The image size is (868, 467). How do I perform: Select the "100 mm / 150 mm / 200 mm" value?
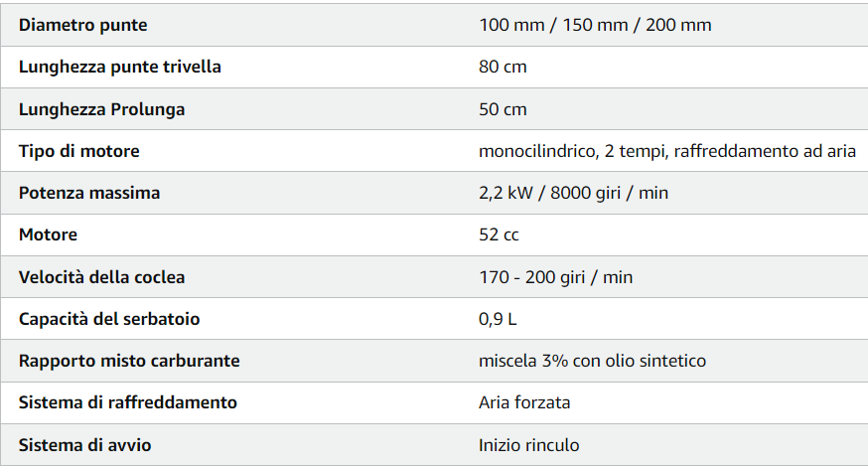pyautogui.click(x=595, y=25)
